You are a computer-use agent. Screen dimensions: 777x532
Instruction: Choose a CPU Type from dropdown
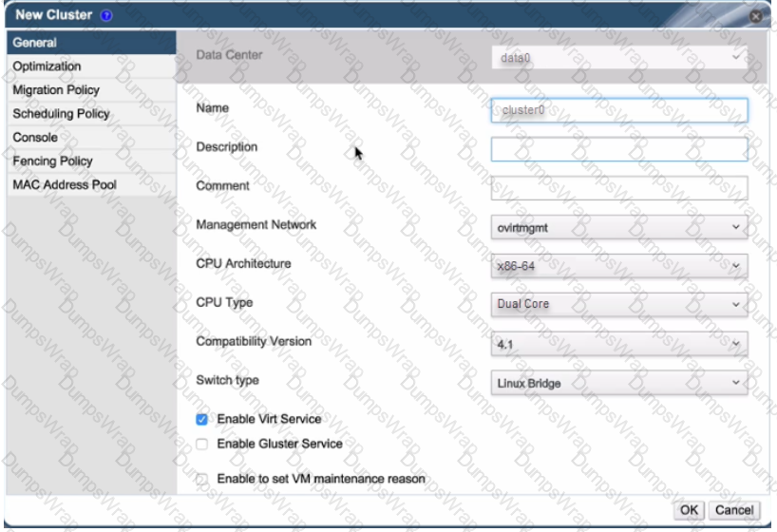(x=619, y=304)
